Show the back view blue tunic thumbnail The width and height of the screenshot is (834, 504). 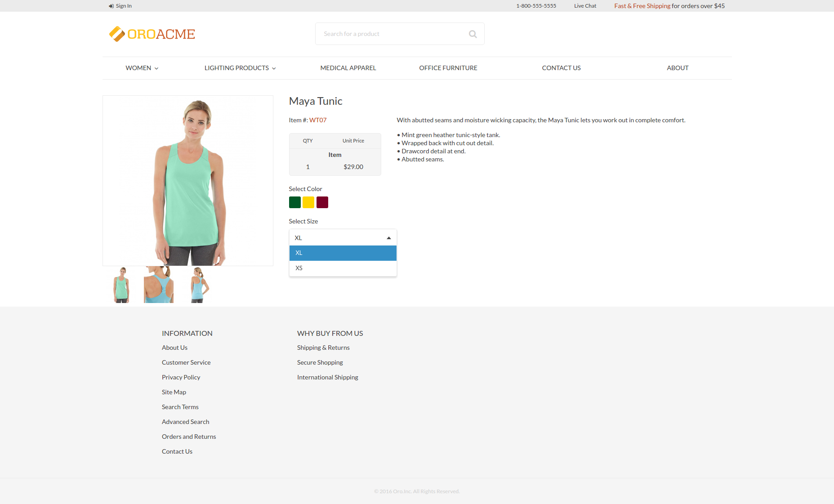click(x=158, y=285)
